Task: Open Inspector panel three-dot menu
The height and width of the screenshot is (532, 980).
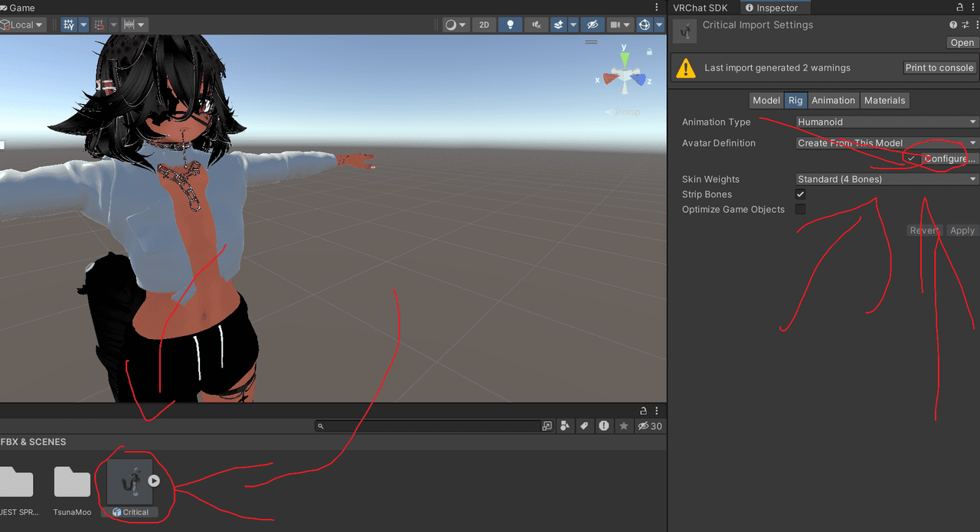Action: (x=973, y=7)
